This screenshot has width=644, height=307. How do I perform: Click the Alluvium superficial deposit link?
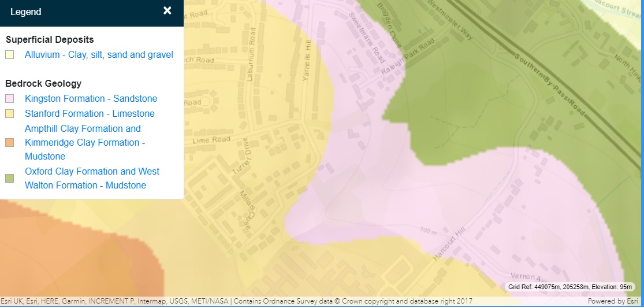pyautogui.click(x=99, y=55)
